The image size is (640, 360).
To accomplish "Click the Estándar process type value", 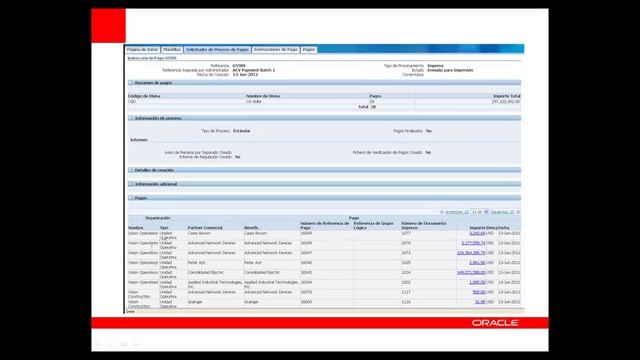I will point(242,131).
